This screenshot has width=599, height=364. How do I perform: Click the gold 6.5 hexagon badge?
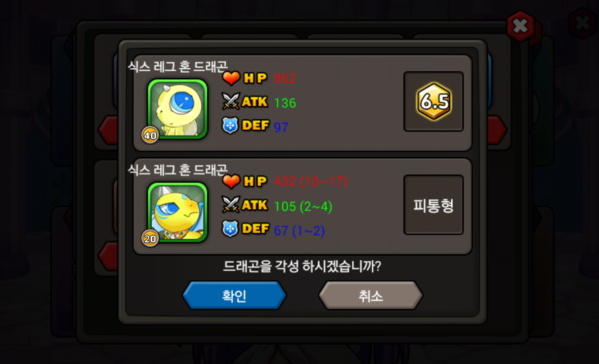pyautogui.click(x=434, y=102)
